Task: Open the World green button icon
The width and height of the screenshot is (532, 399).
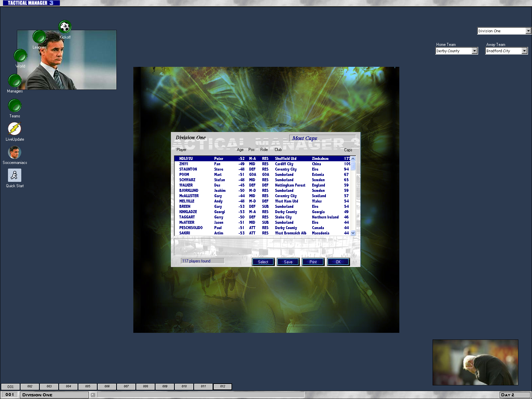Action: pyautogui.click(x=20, y=56)
